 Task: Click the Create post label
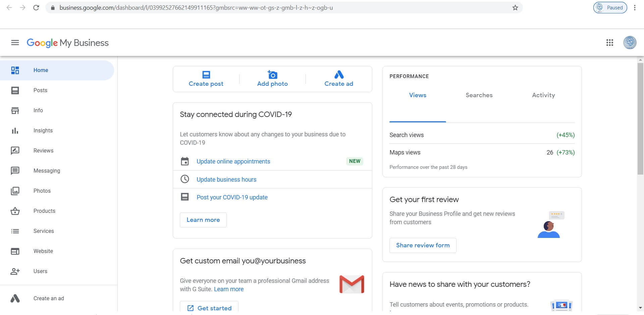(206, 84)
